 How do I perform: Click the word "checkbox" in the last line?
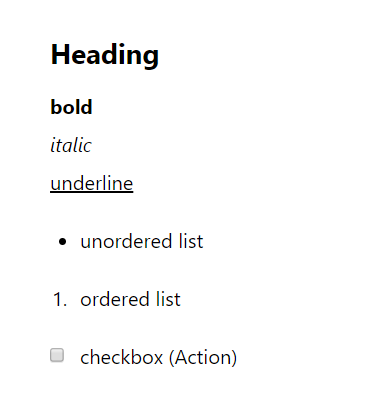(122, 357)
